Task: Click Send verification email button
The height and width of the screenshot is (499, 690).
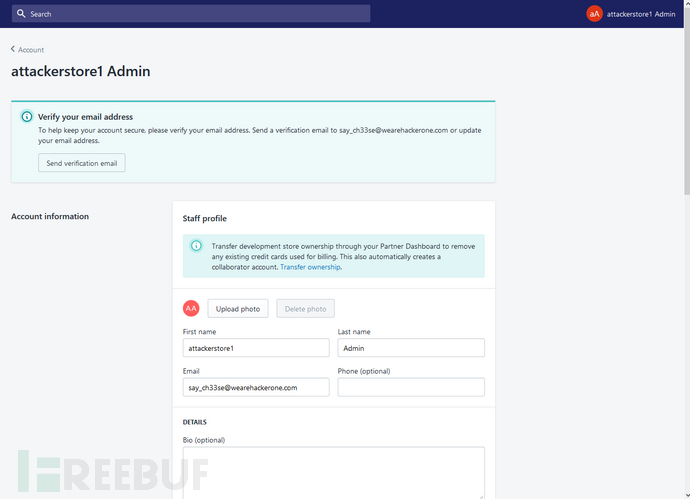Action: coord(82,163)
